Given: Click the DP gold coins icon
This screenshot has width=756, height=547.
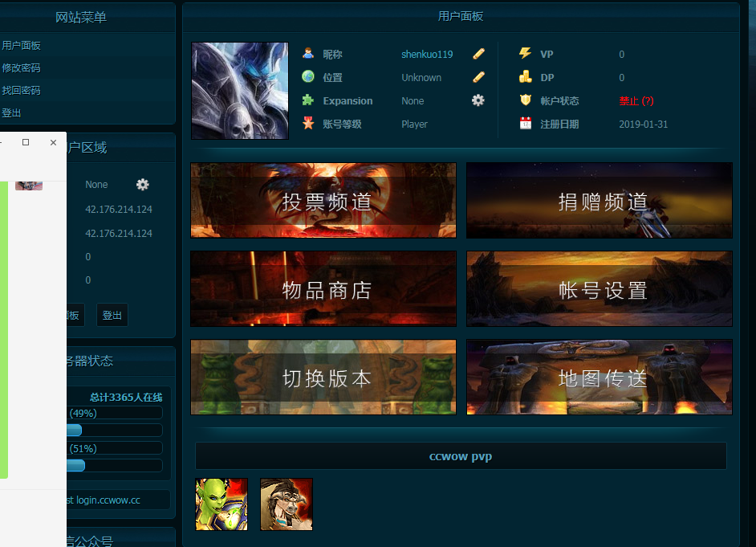Looking at the screenshot, I should tap(526, 77).
